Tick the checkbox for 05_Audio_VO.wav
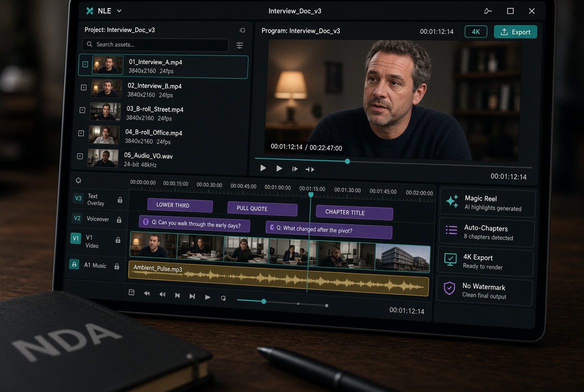This screenshot has height=392, width=584. 79,156
